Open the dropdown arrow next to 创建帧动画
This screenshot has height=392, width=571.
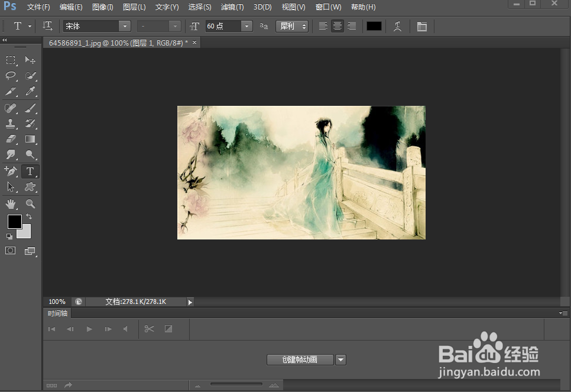point(340,359)
